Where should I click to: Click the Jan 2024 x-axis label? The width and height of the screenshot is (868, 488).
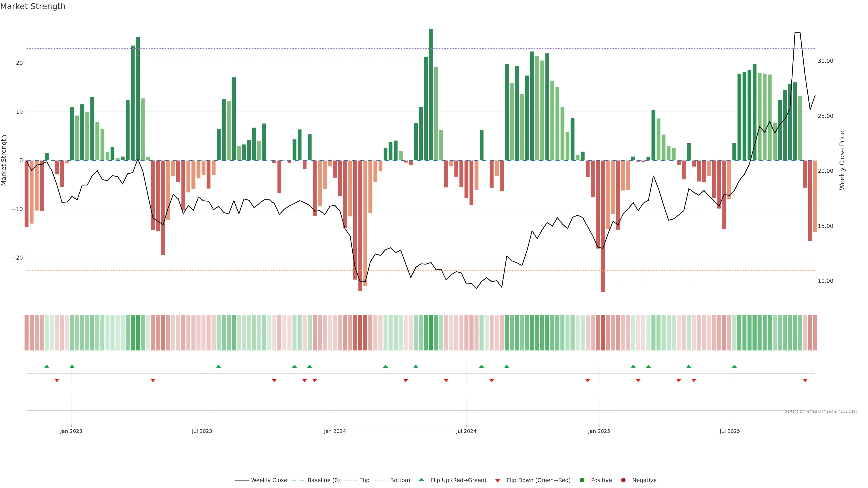(x=335, y=431)
